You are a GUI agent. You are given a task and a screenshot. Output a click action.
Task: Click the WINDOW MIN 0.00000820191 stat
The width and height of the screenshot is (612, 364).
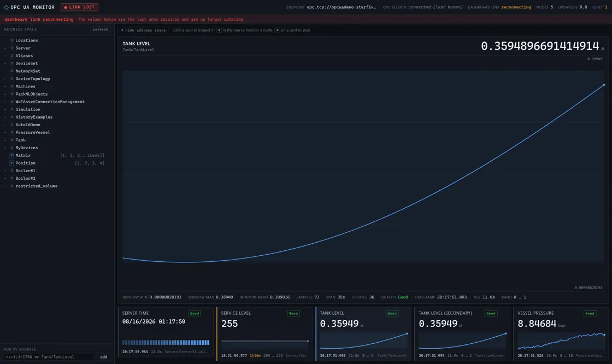152,297
